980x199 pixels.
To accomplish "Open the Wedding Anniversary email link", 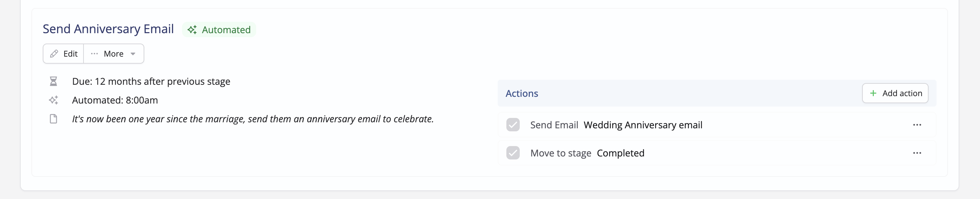I will tap(643, 125).
